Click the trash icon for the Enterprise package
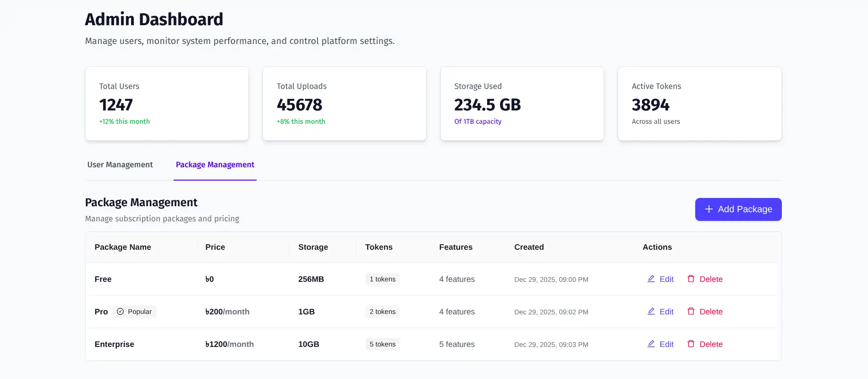 pyautogui.click(x=691, y=344)
